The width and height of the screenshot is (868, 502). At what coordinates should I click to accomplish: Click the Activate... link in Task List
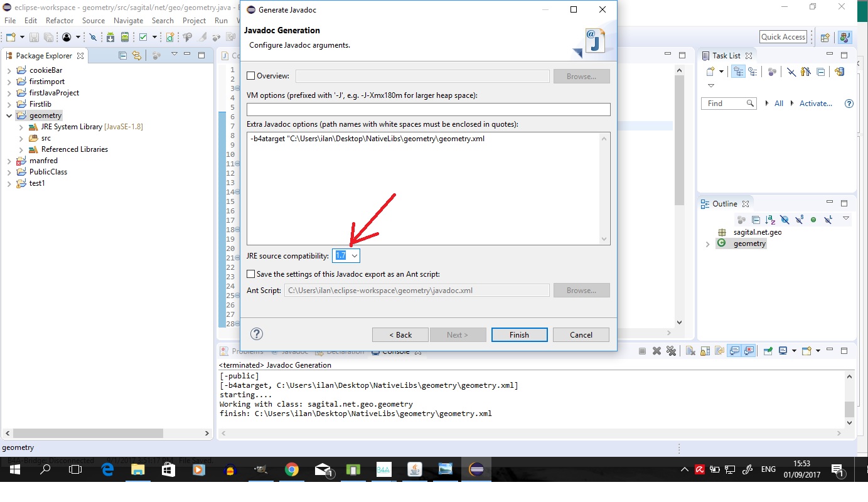(x=816, y=104)
